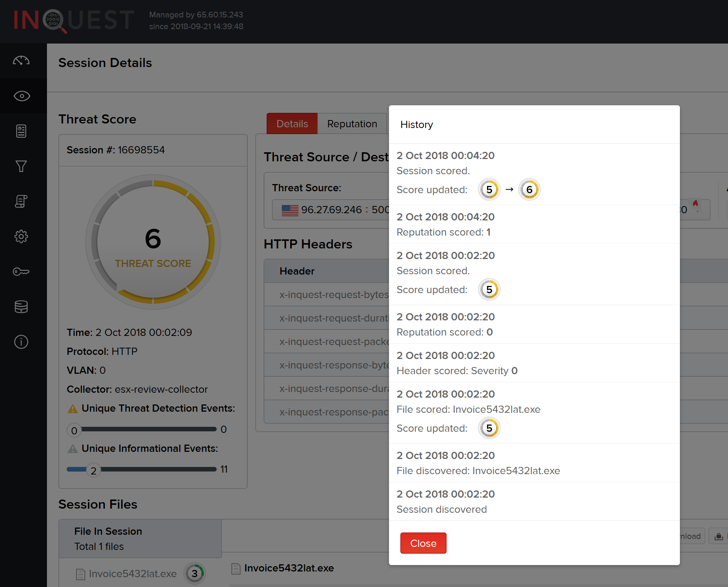Image resolution: width=728 pixels, height=587 pixels.
Task: Click the eye sessions icon in sidebar
Action: [22, 96]
